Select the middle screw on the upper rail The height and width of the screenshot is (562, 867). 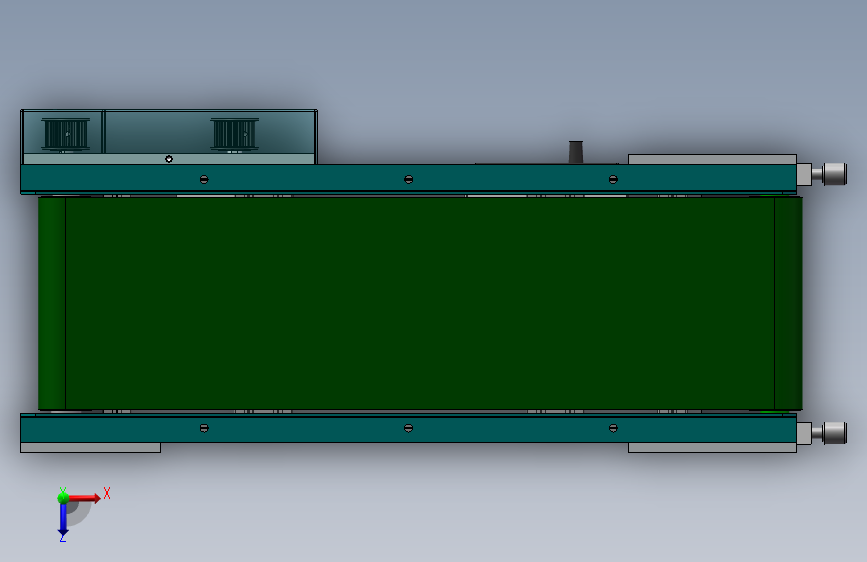coord(409,179)
